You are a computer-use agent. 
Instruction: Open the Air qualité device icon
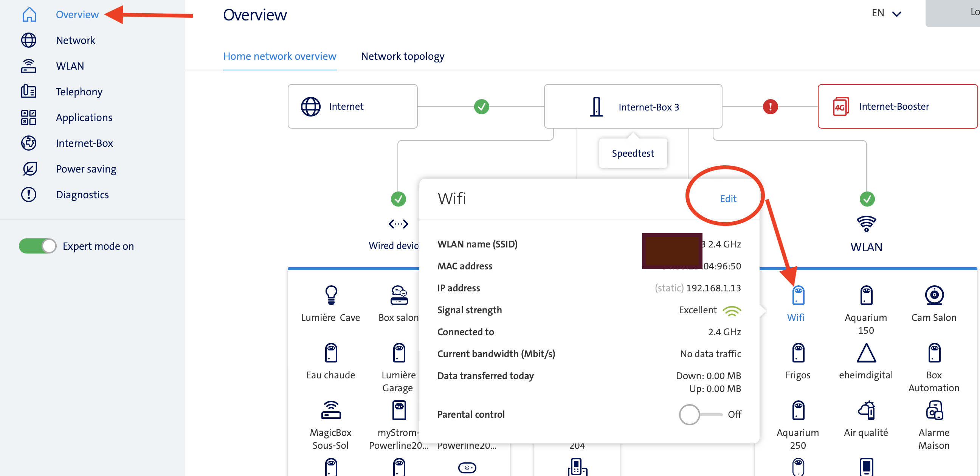(x=866, y=411)
